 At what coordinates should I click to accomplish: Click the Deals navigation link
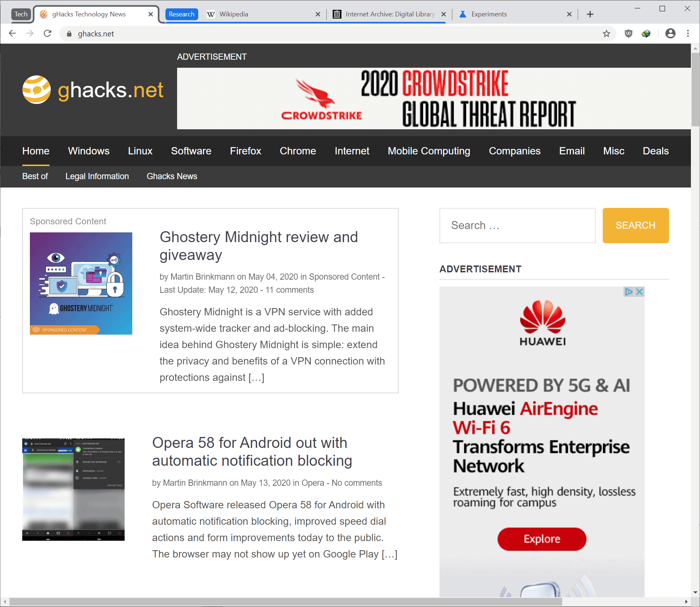coord(655,151)
